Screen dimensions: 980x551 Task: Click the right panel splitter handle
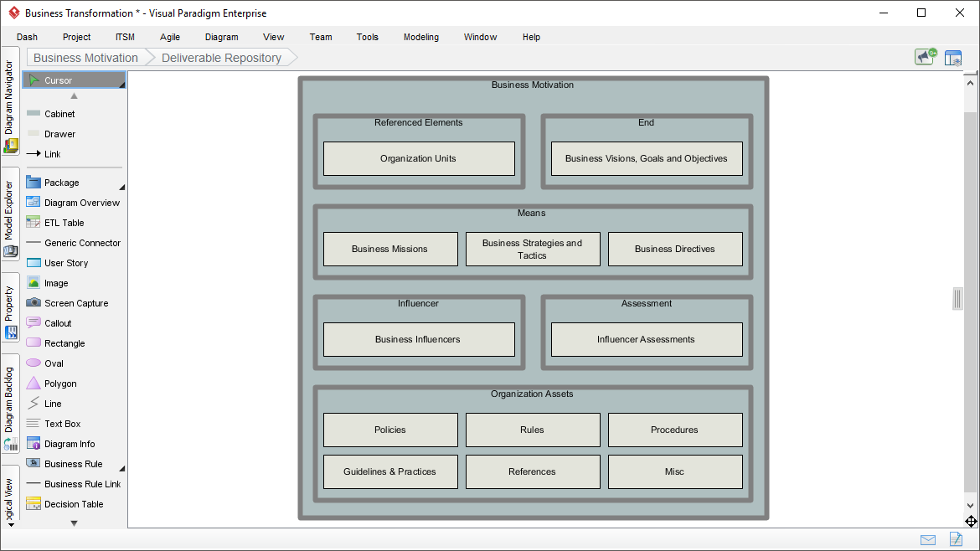[x=957, y=299]
